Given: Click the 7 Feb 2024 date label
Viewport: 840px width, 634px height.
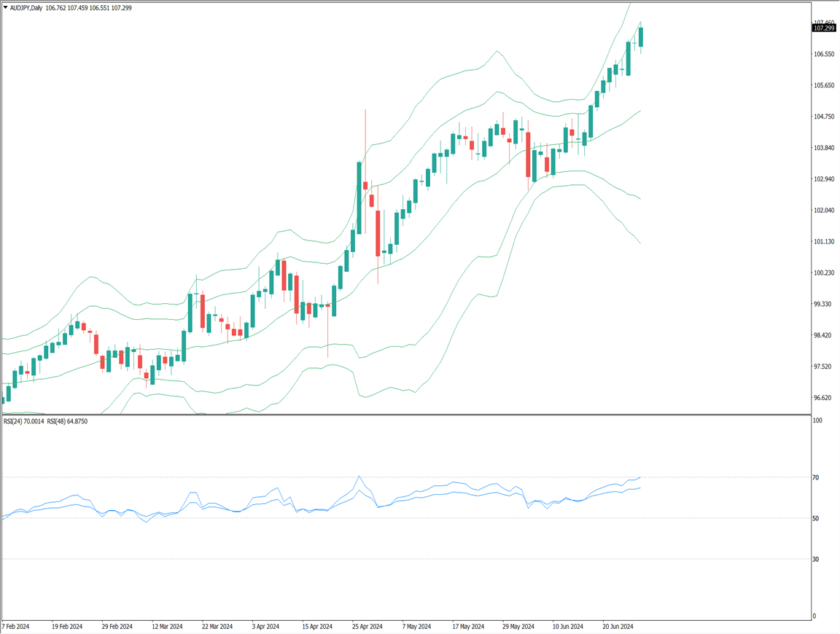Looking at the screenshot, I should click(x=15, y=626).
